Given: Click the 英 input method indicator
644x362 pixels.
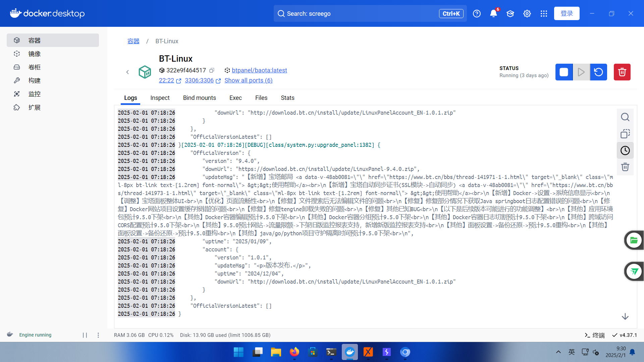Looking at the screenshot, I should coord(572,352).
